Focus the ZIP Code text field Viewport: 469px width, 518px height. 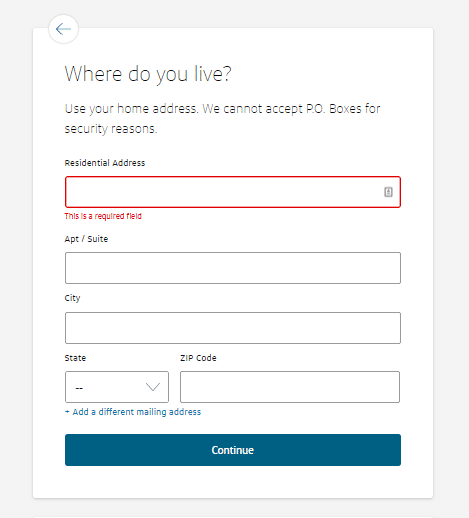[290, 387]
